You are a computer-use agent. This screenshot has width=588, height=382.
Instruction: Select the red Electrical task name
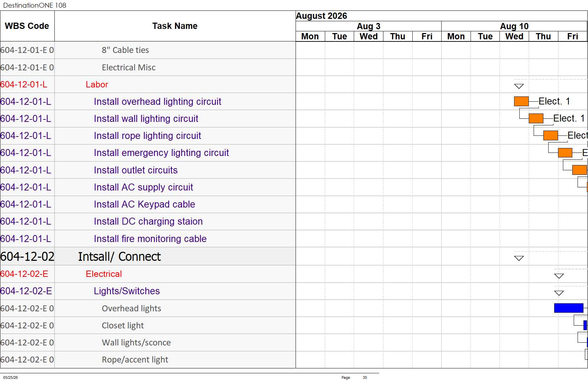click(x=104, y=274)
